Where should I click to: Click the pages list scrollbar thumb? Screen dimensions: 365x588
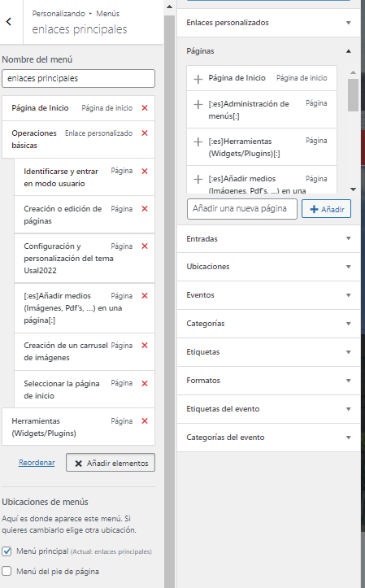pos(353,95)
